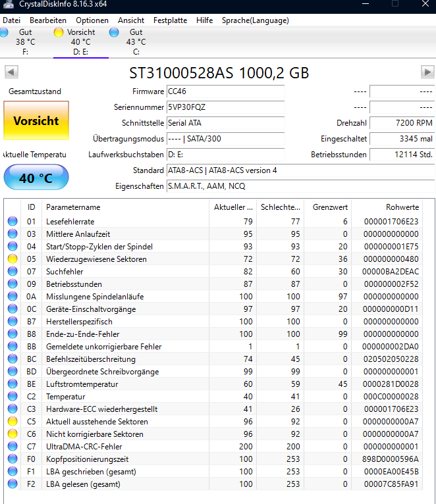Screen dimensions: 436x504
Task: Open the Datei menu
Action: (12, 20)
